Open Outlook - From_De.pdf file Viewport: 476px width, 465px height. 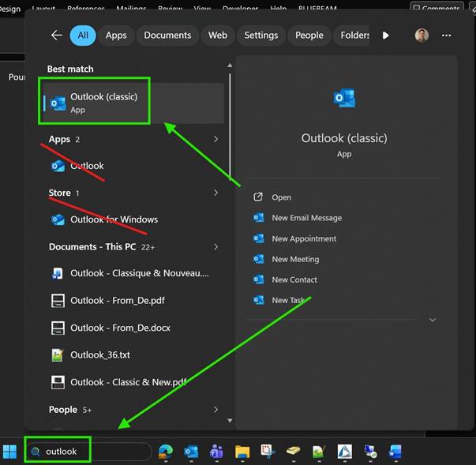[108, 301]
